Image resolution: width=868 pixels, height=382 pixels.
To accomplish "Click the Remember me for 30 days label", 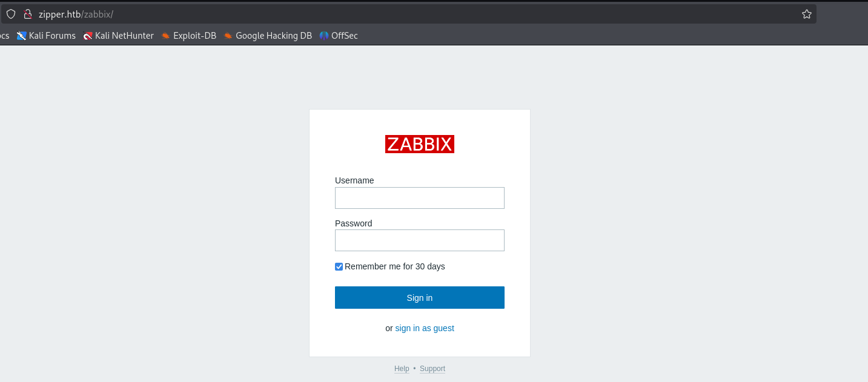I will pyautogui.click(x=395, y=266).
